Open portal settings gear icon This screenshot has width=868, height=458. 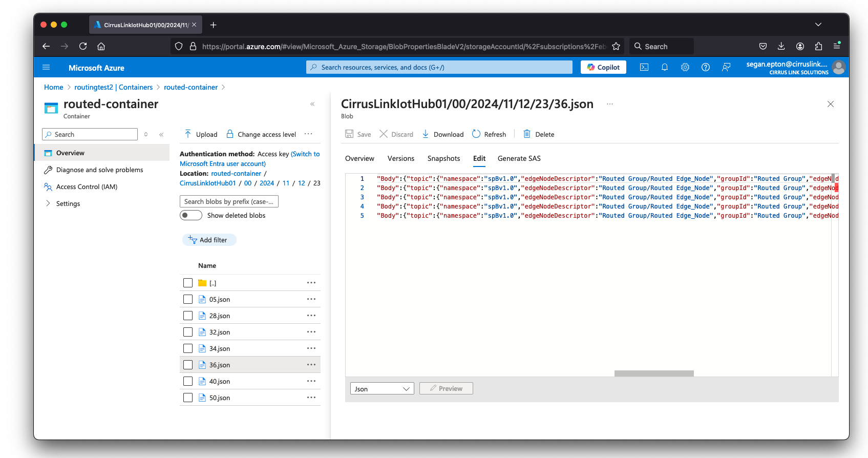(x=685, y=68)
